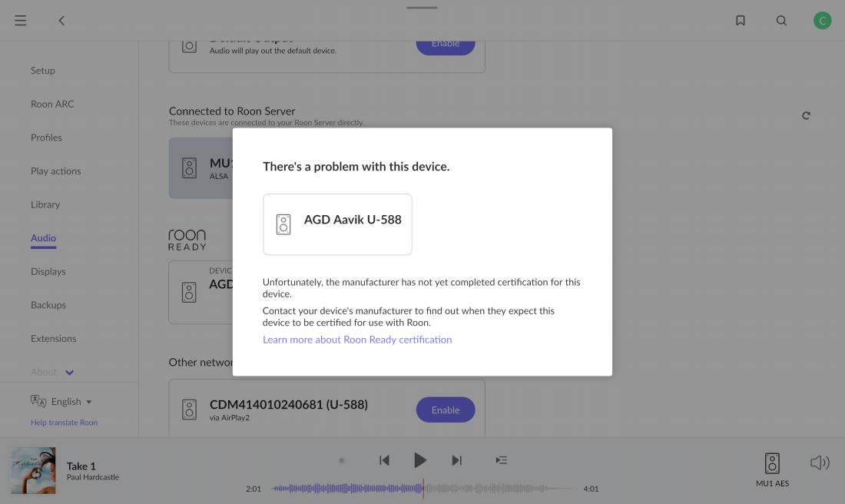Viewport: 845px width, 504px height.
Task: Open the Play actions settings
Action: click(56, 171)
